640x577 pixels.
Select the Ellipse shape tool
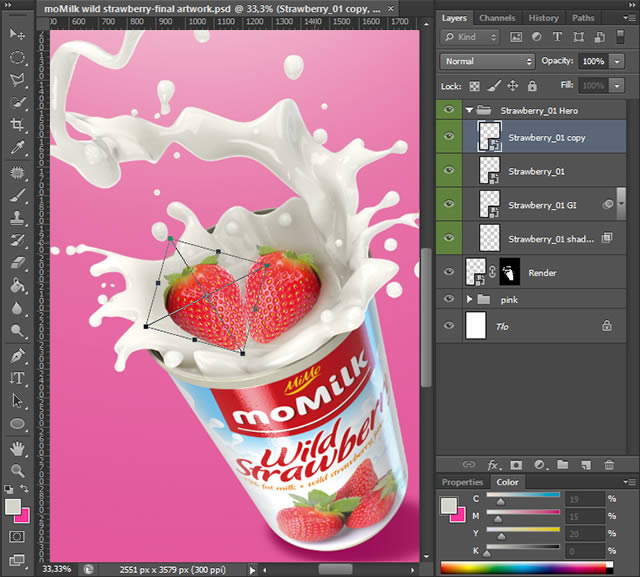click(17, 424)
